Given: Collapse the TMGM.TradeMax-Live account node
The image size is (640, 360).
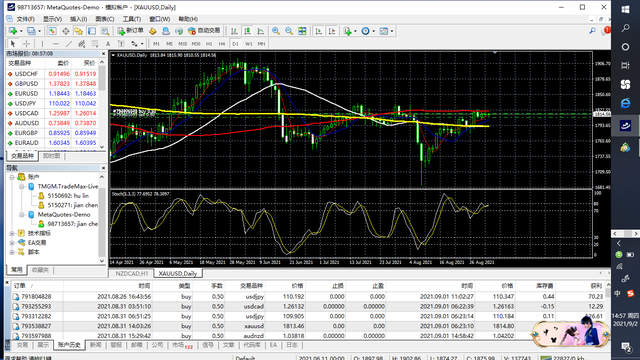Looking at the screenshot, I should click(x=22, y=187).
